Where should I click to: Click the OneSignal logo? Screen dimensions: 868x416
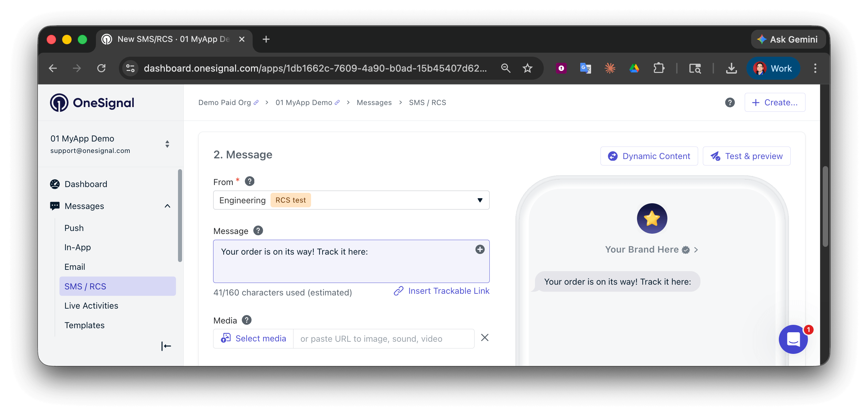click(x=92, y=103)
